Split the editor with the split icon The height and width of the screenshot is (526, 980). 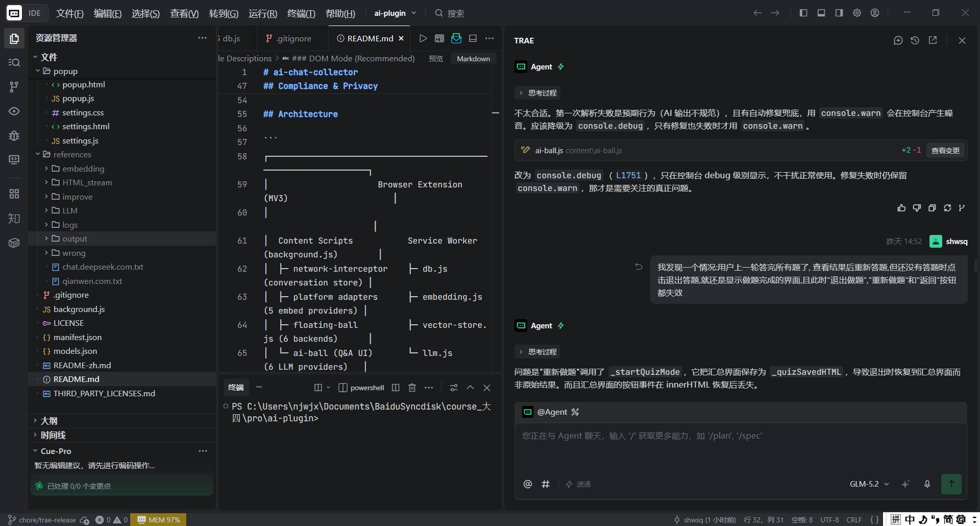click(x=473, y=38)
